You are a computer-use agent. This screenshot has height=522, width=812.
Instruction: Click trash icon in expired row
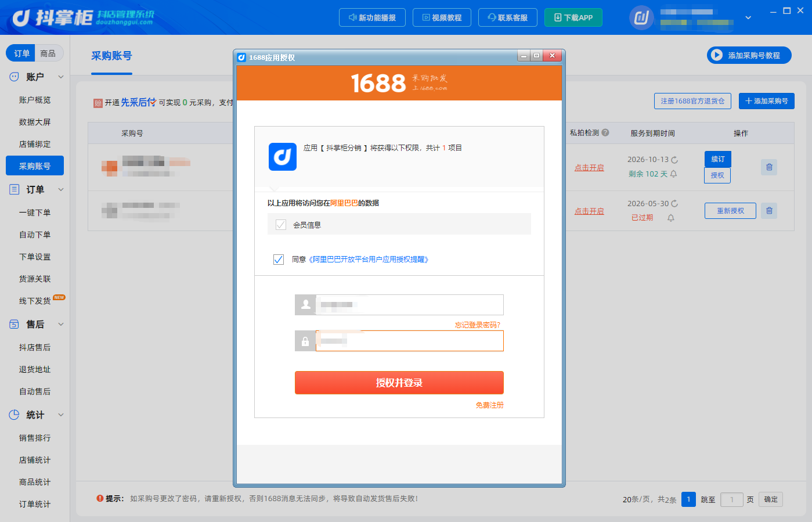tap(769, 211)
